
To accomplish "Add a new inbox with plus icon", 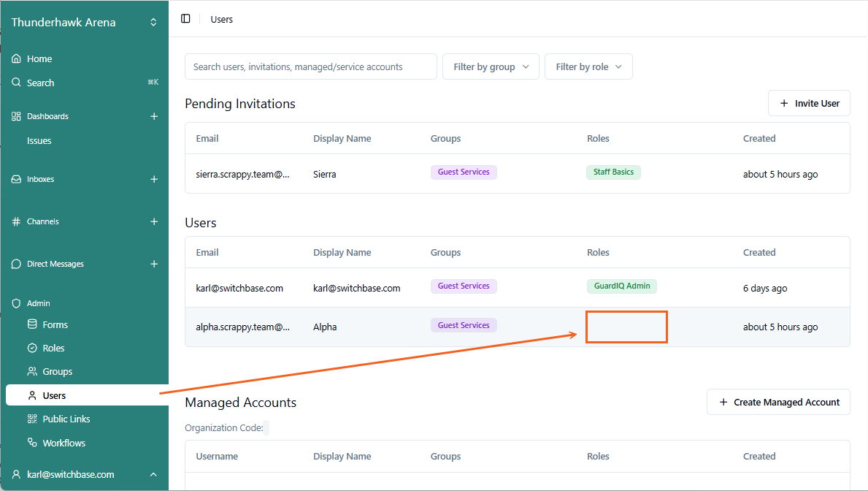I will (154, 179).
